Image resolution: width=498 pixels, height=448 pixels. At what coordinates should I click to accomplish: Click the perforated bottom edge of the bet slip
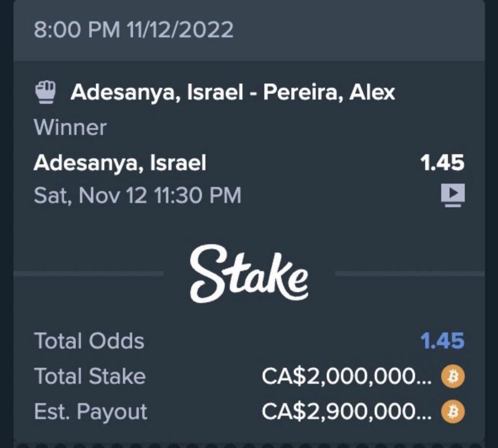(x=249, y=444)
